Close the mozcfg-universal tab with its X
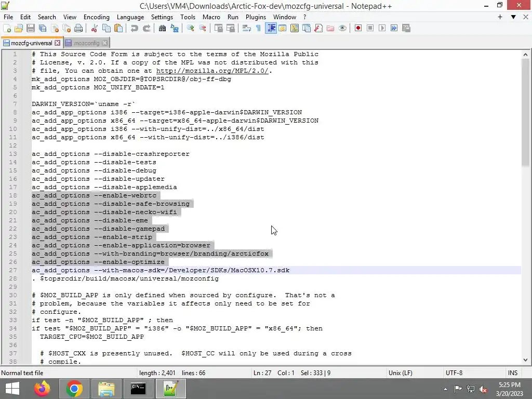Screen dimensions: 532x399 pyautogui.click(x=58, y=43)
